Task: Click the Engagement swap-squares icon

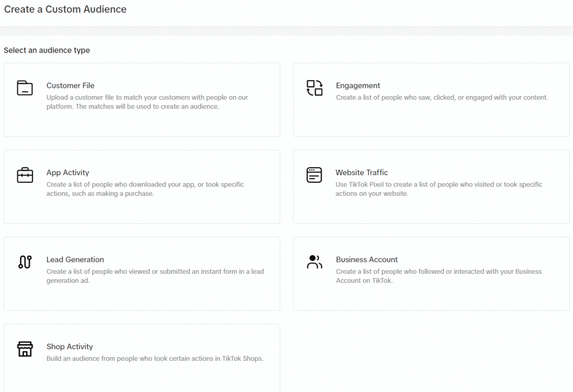Action: point(314,88)
